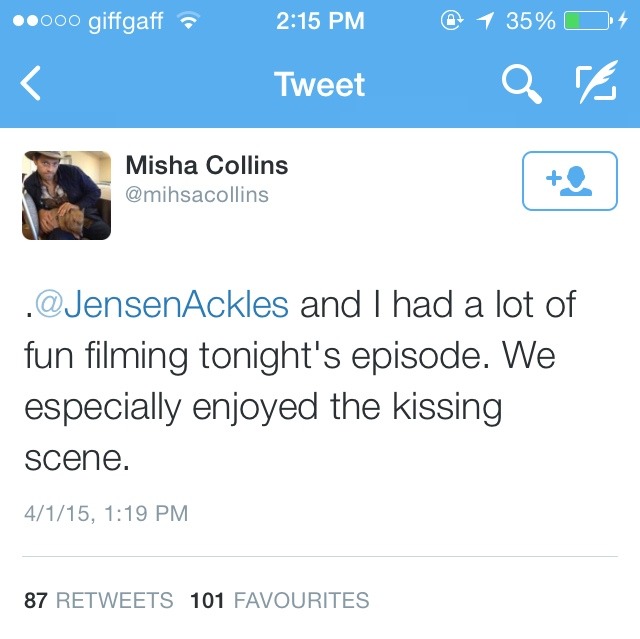This screenshot has width=640, height=639.
Task: Tap the location services arrow icon
Action: 486,20
